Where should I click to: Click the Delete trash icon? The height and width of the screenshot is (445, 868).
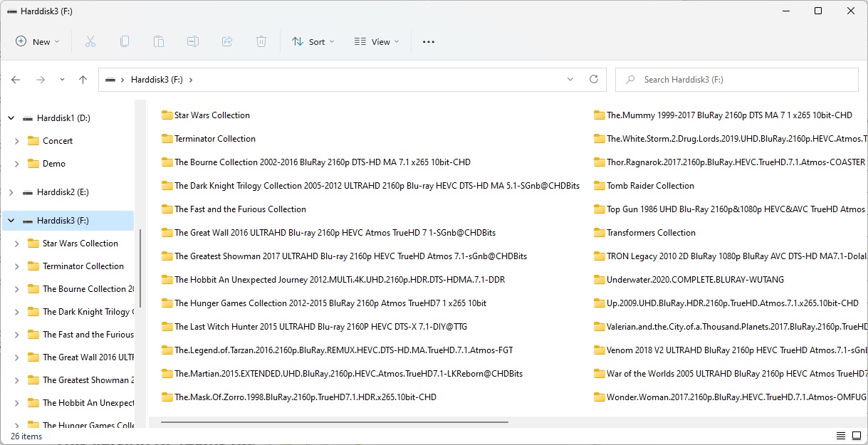point(261,42)
